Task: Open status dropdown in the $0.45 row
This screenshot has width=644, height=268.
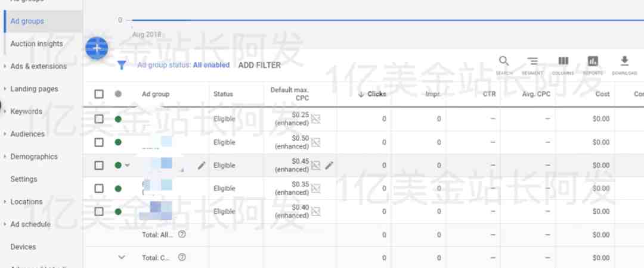Action: [128, 166]
